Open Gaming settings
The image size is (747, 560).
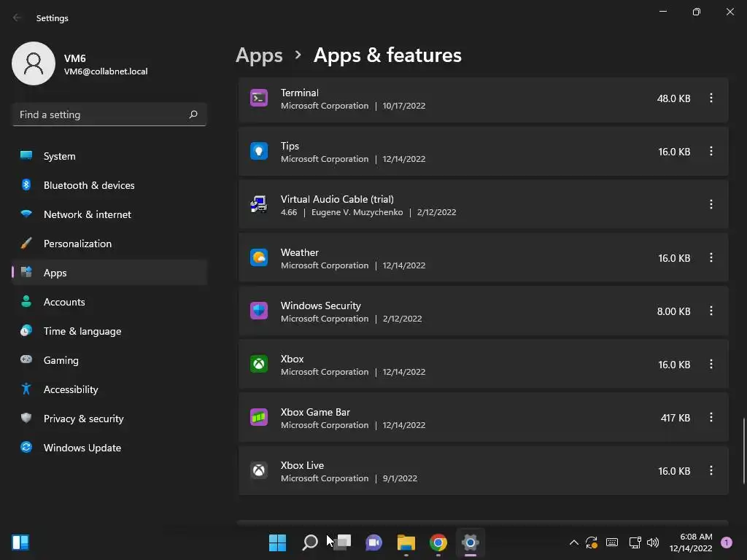pos(109,360)
